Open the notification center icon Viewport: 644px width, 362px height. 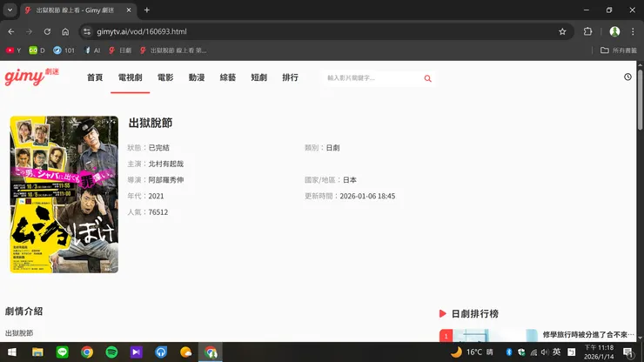click(x=628, y=352)
